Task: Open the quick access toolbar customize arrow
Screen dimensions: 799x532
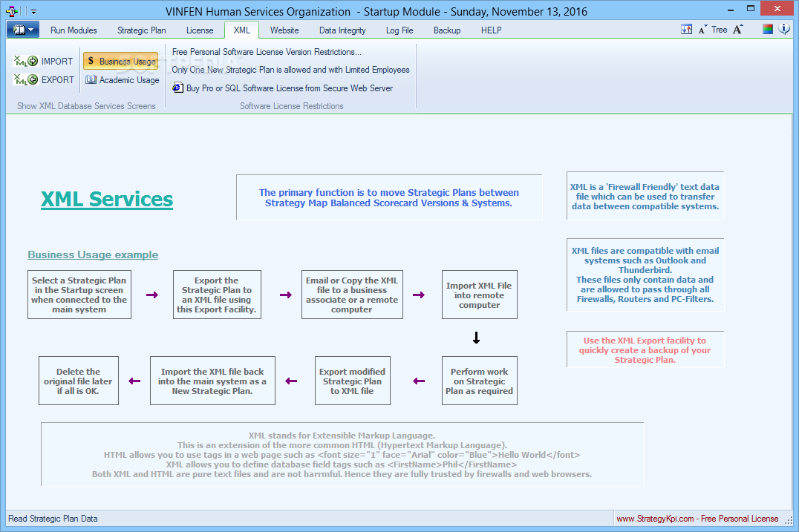Action: (34, 11)
